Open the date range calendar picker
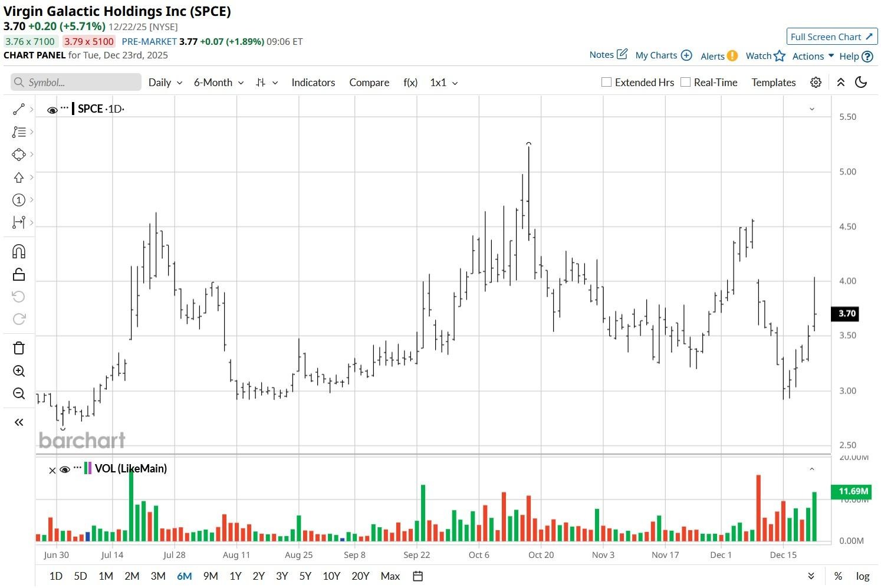 tap(418, 576)
